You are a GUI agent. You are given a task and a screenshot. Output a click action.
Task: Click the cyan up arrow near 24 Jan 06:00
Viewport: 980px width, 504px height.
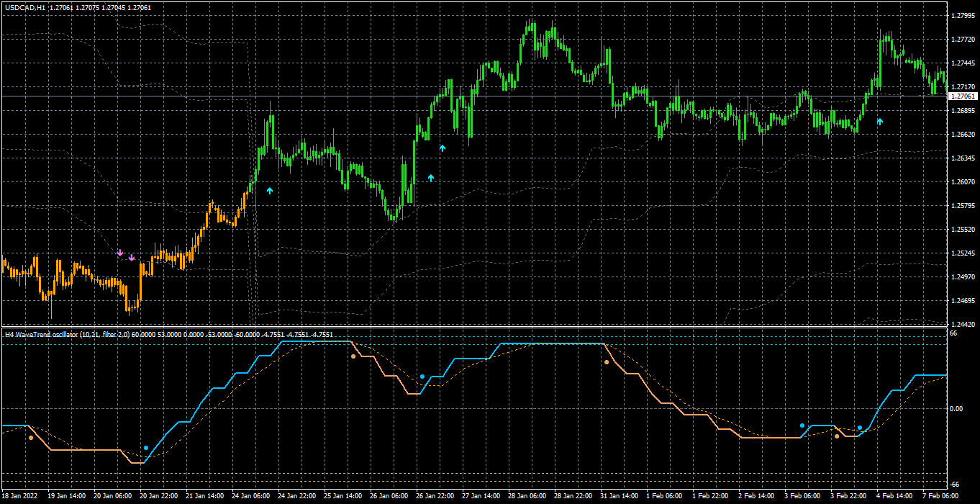point(270,191)
